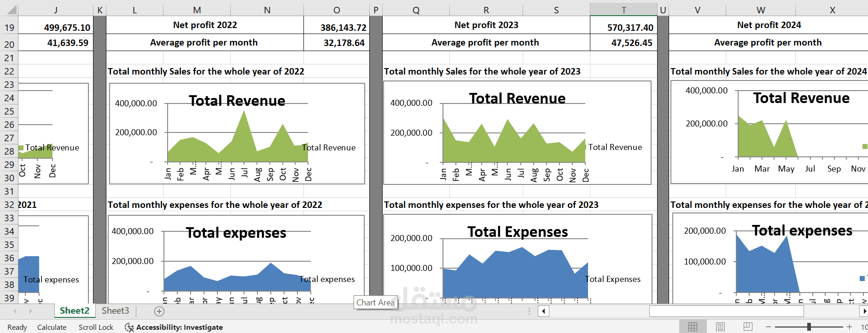Click the horizontal scroll left arrow
The height and width of the screenshot is (333, 868).
pos(543,311)
